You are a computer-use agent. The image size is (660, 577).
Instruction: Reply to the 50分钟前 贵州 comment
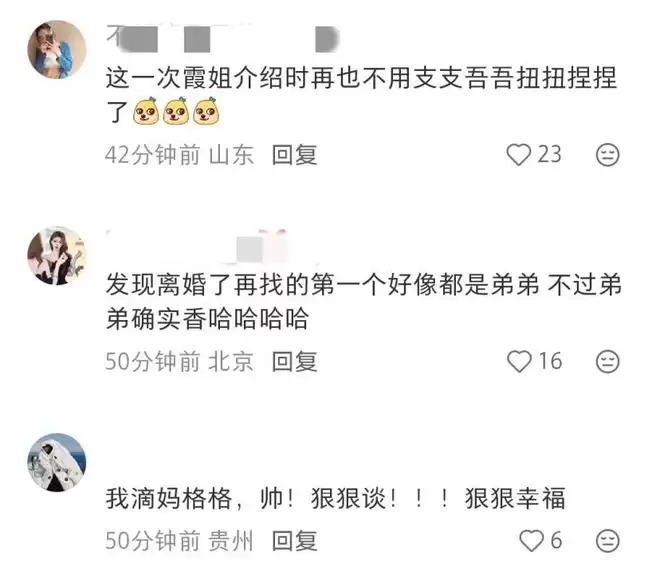(x=294, y=541)
